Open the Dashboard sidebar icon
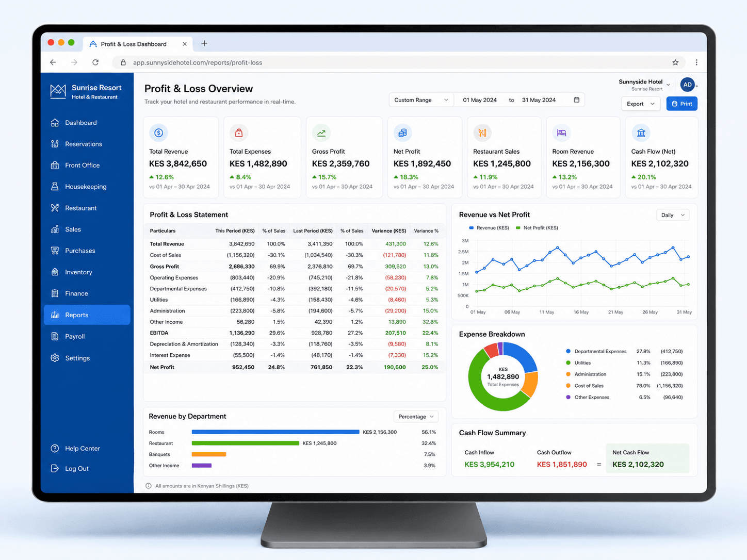This screenshot has height=560, width=747. [55, 123]
